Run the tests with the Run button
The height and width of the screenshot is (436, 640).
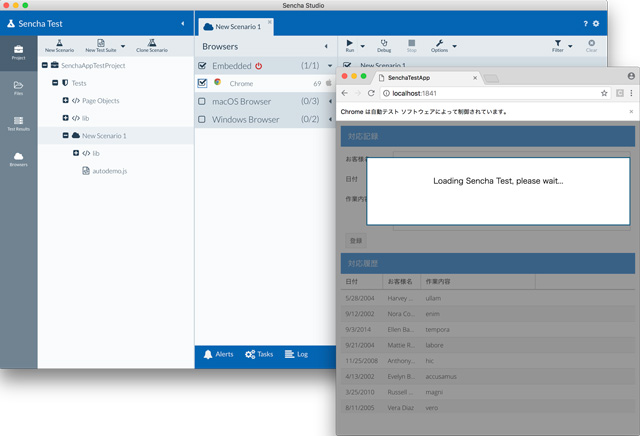click(x=350, y=45)
